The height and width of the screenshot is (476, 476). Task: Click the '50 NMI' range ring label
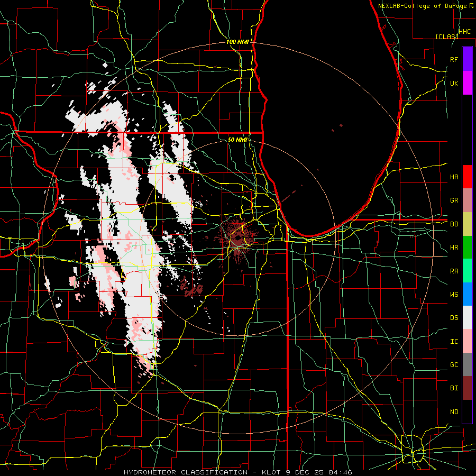[237, 140]
